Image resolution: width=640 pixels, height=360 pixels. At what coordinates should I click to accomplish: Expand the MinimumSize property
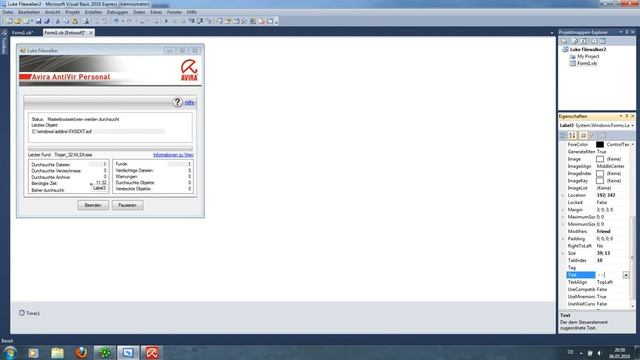(x=563, y=224)
